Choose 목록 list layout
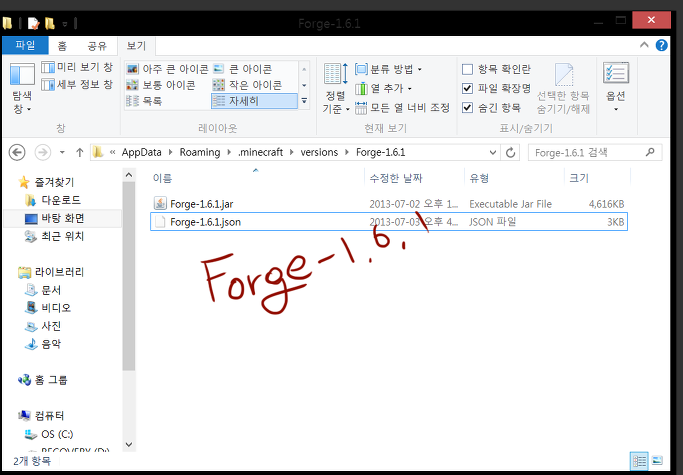The height and width of the screenshot is (475, 683). 144,101
